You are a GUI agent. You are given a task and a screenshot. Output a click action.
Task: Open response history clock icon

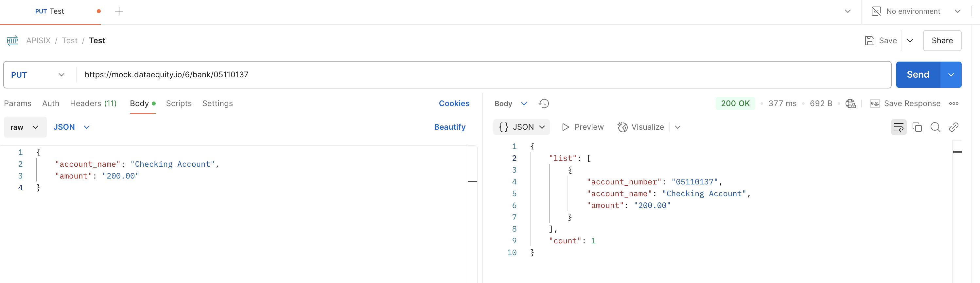pyautogui.click(x=544, y=104)
